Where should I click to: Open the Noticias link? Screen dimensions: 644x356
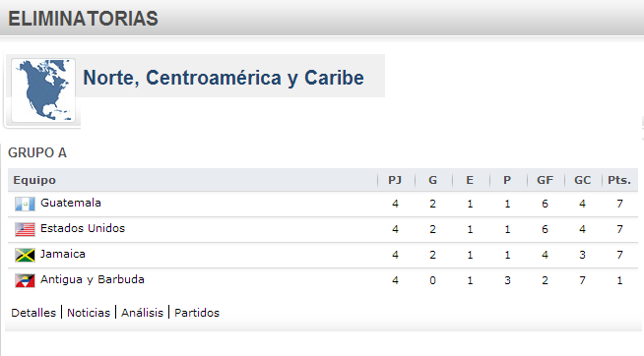89,313
